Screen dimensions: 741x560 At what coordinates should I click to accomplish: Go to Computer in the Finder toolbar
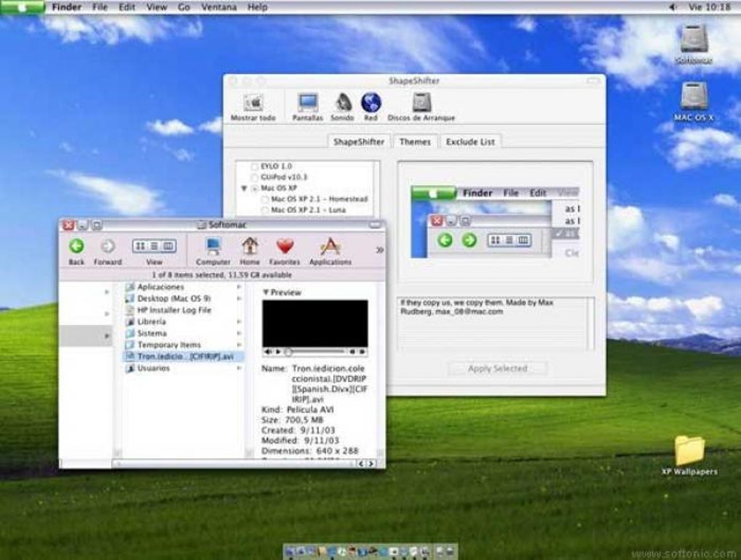point(213,247)
